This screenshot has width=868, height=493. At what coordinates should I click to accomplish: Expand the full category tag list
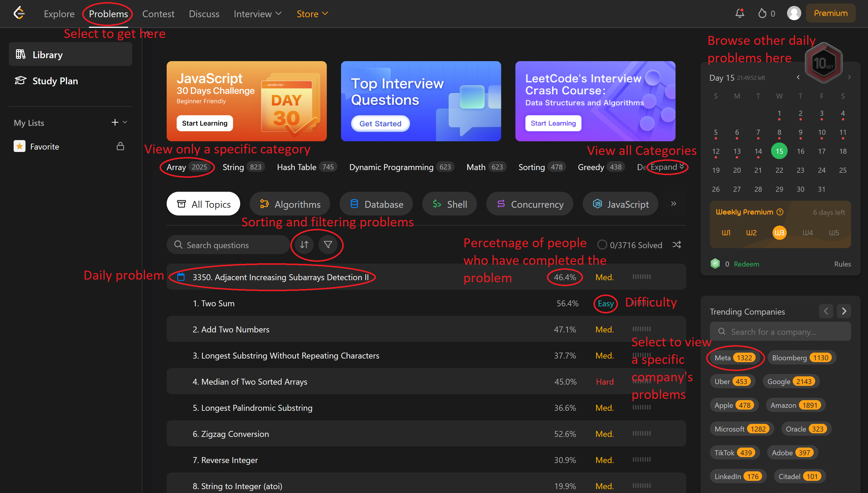coord(668,167)
